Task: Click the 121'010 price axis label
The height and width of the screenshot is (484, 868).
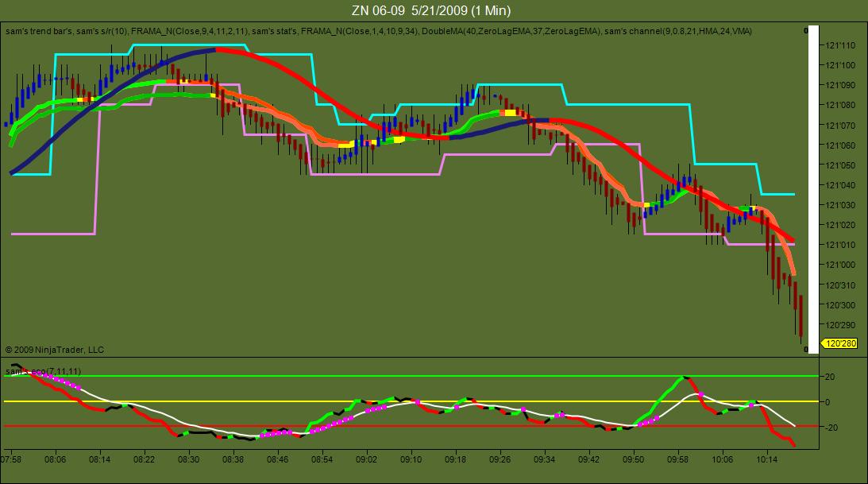Action: pos(839,246)
